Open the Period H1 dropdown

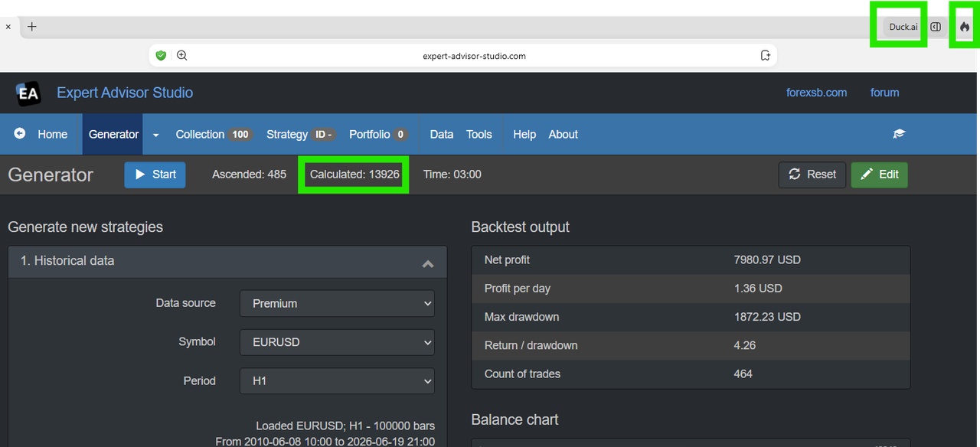[x=337, y=380]
